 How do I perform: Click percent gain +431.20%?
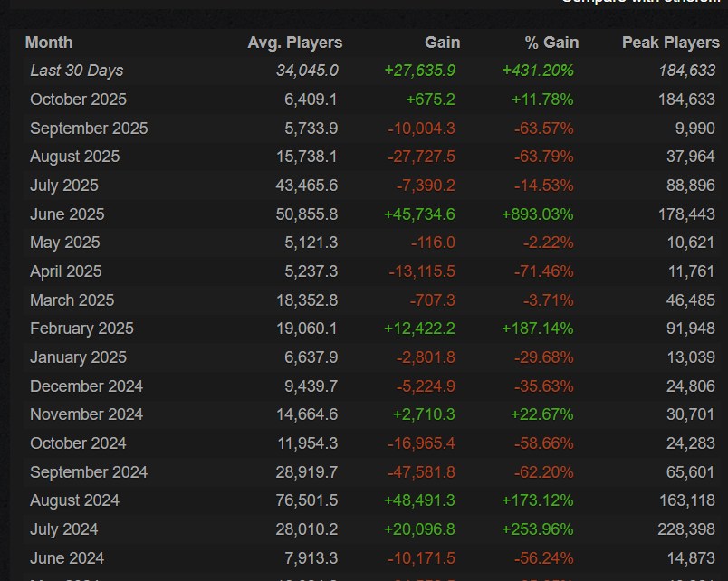[538, 71]
